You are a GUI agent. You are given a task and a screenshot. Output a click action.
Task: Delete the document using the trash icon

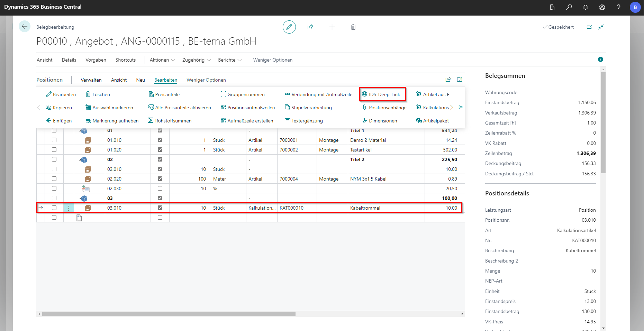coord(353,27)
